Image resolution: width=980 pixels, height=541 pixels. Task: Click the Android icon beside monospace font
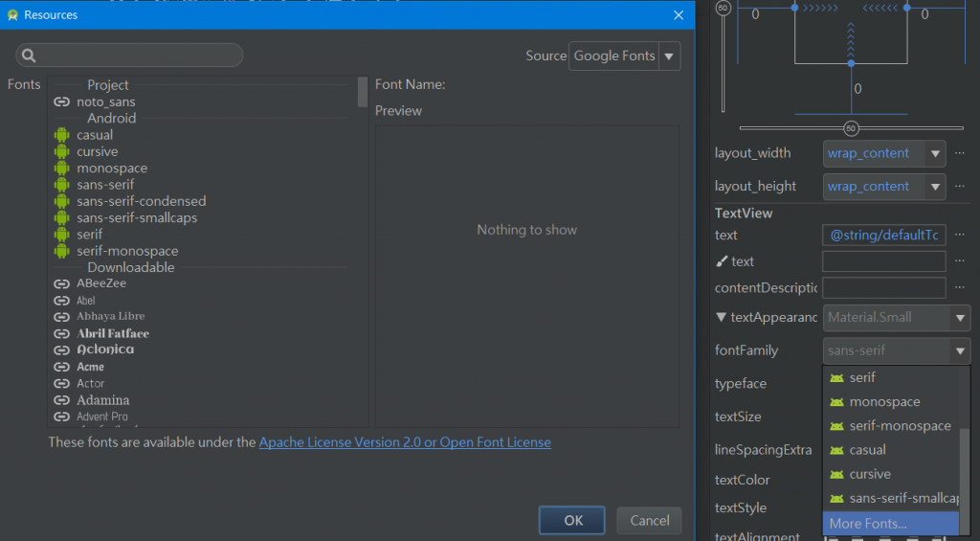point(61,169)
